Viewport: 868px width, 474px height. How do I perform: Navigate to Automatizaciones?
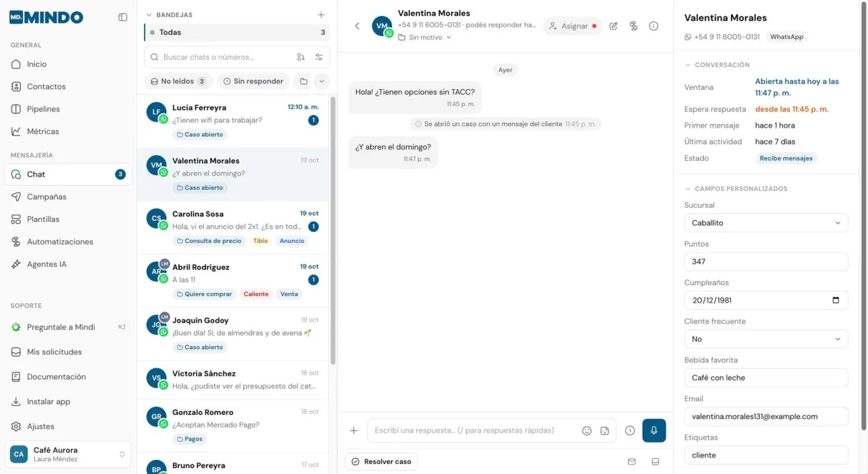coord(68,242)
